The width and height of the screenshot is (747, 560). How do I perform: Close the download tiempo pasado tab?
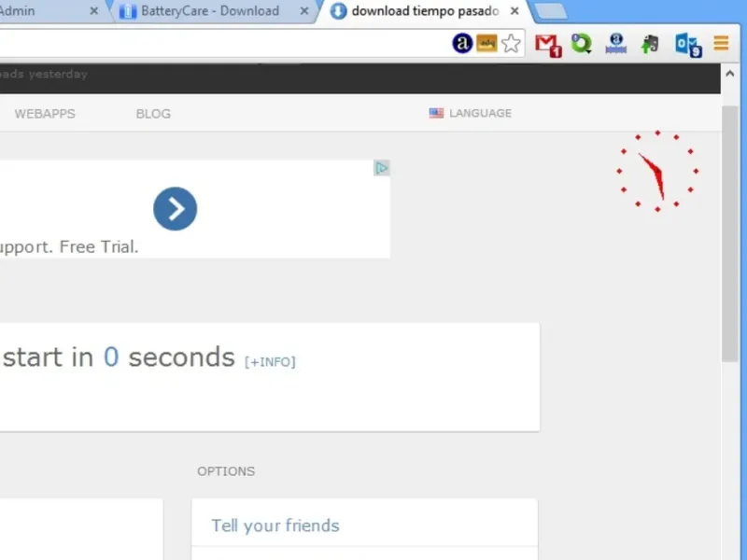514,11
